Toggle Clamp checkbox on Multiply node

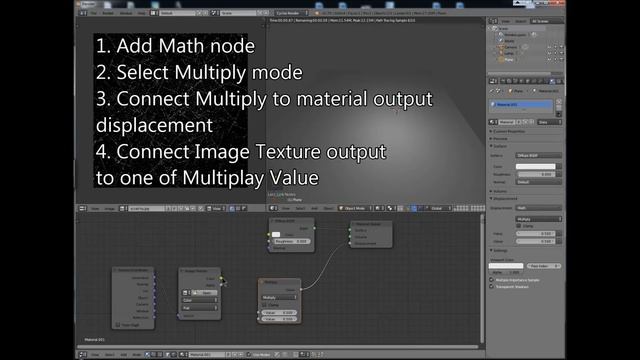264,305
